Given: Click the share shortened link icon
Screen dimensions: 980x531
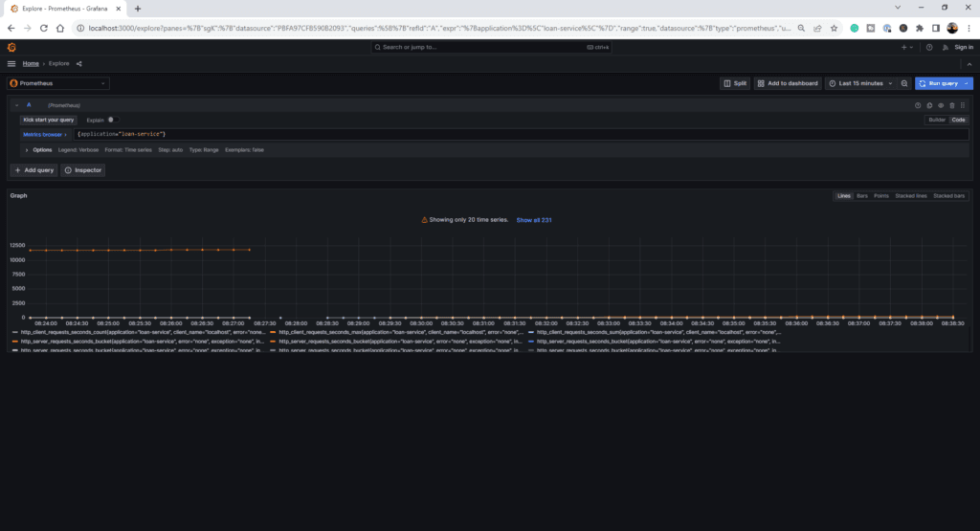Looking at the screenshot, I should [x=78, y=64].
